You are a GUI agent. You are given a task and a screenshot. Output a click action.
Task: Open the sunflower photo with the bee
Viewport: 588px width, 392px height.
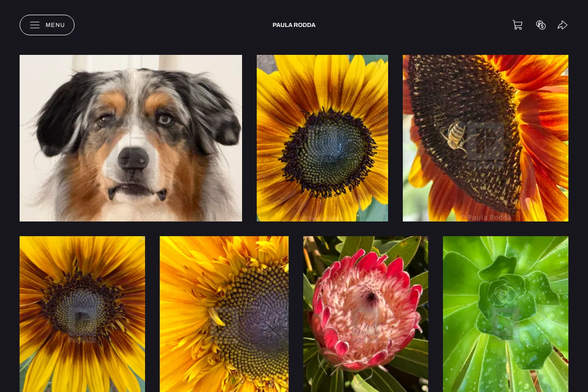[486, 138]
